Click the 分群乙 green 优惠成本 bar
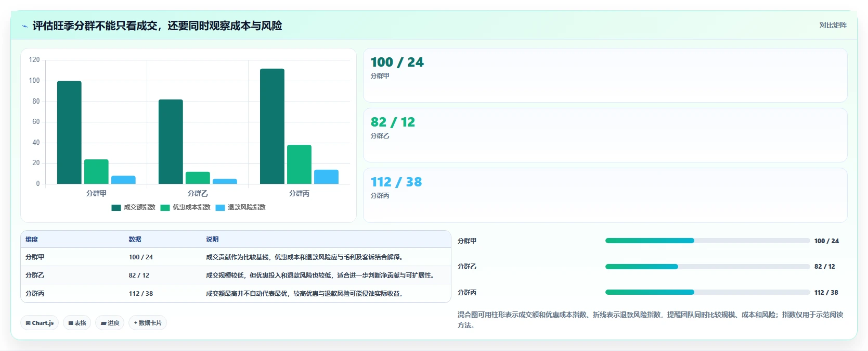This screenshot has height=351, width=868. [x=198, y=178]
